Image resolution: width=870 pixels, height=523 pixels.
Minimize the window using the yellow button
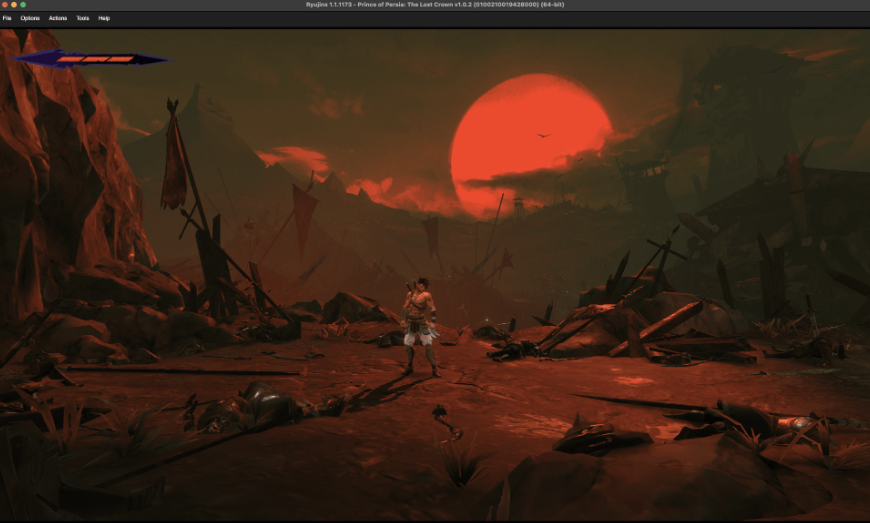click(x=14, y=5)
